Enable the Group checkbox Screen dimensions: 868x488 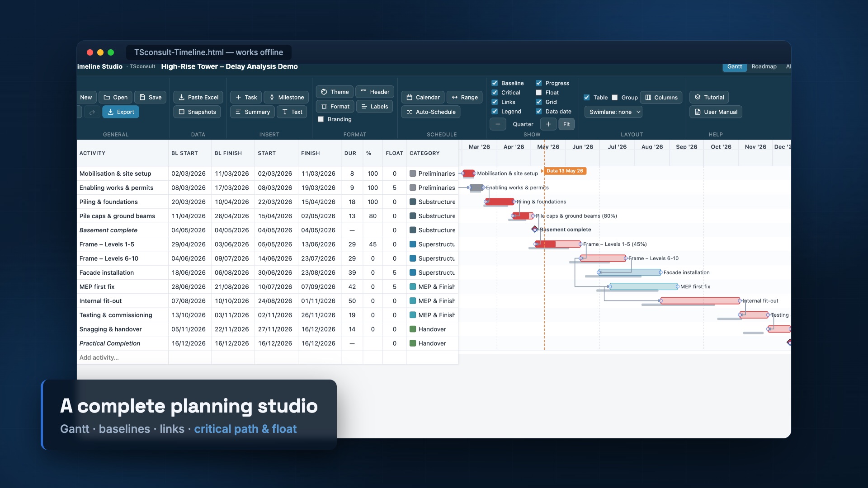pos(615,97)
